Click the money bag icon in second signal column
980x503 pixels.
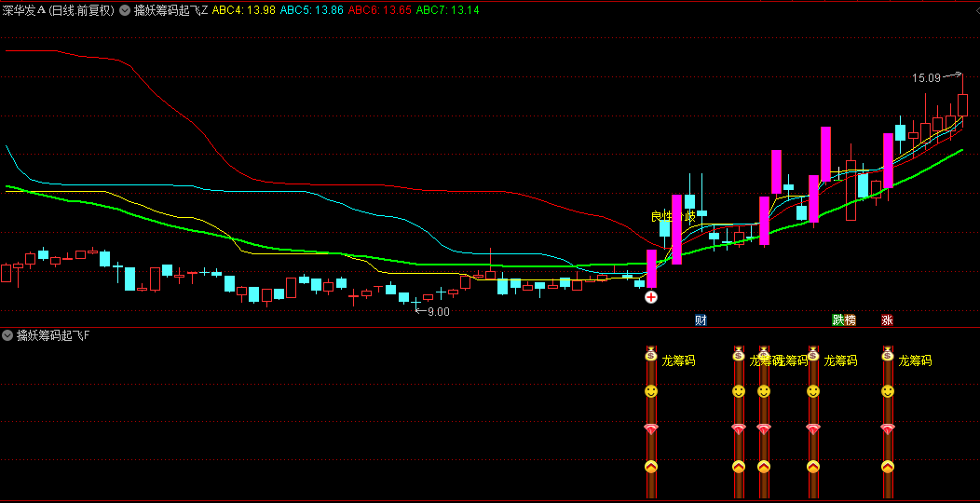click(739, 354)
